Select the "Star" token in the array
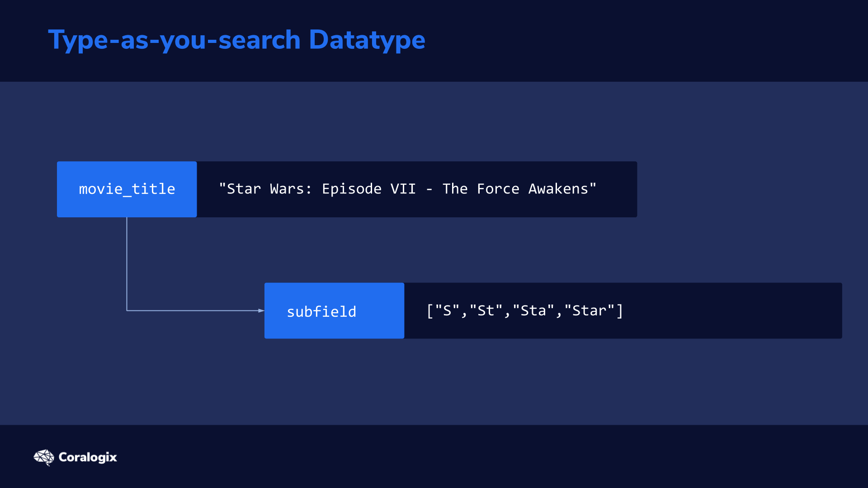 590,311
